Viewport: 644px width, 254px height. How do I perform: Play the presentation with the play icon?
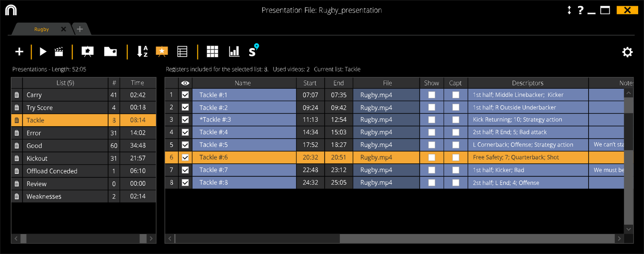click(43, 52)
